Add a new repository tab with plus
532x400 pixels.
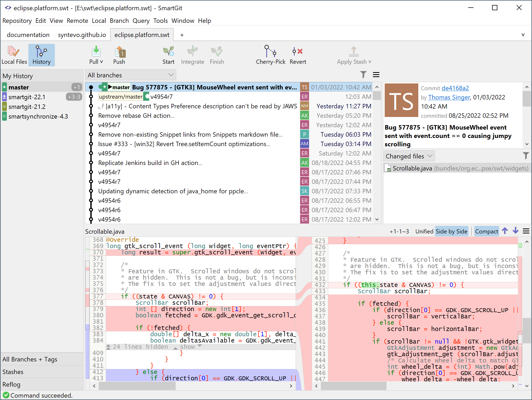[182, 35]
